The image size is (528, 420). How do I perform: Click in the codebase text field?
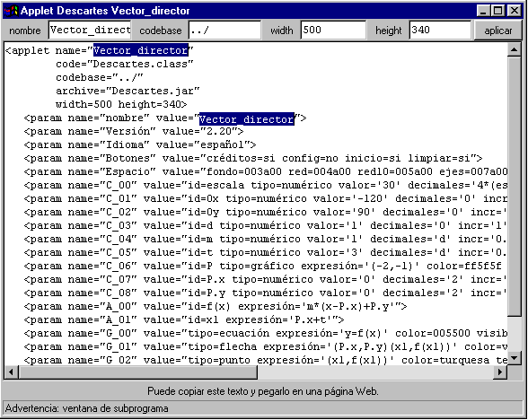[224, 30]
